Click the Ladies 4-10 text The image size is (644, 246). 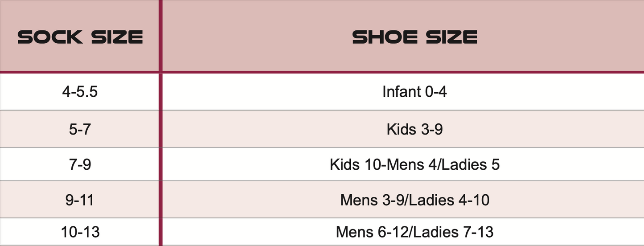point(449,200)
